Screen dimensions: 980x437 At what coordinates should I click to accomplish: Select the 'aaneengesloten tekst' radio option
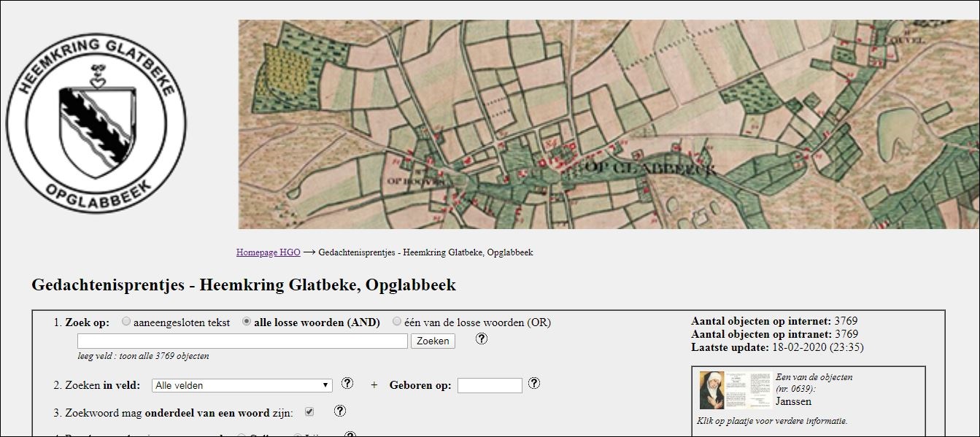pyautogui.click(x=127, y=321)
